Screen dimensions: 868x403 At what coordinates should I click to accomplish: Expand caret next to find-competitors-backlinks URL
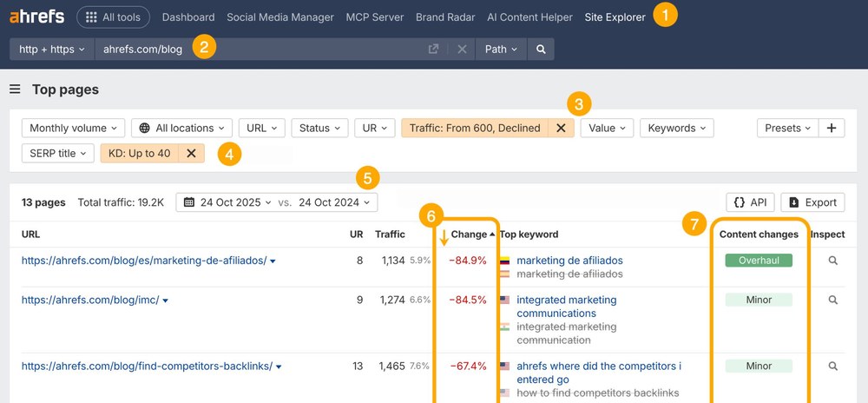[279, 367]
